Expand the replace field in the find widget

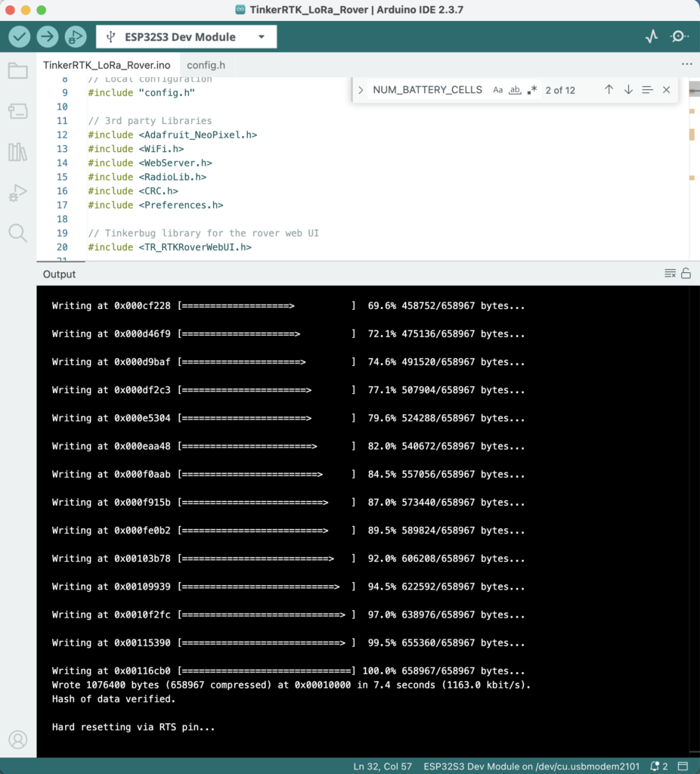coord(361,90)
